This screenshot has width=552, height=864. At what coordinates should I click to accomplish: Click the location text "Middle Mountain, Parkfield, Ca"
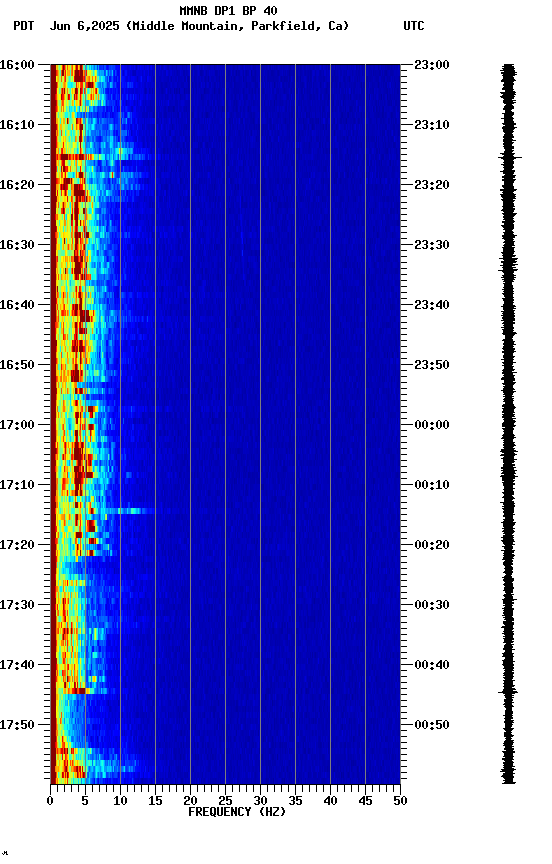click(237, 26)
